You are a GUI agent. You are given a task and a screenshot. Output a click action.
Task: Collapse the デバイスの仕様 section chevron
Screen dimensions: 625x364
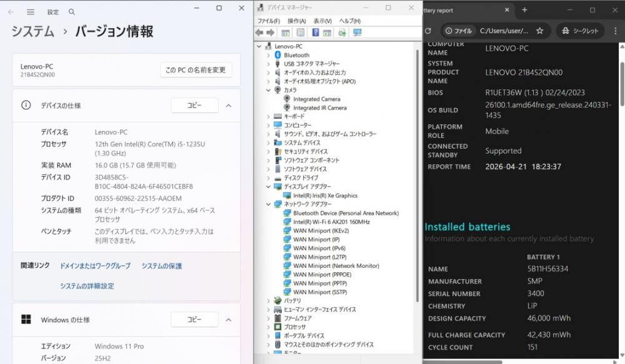229,106
